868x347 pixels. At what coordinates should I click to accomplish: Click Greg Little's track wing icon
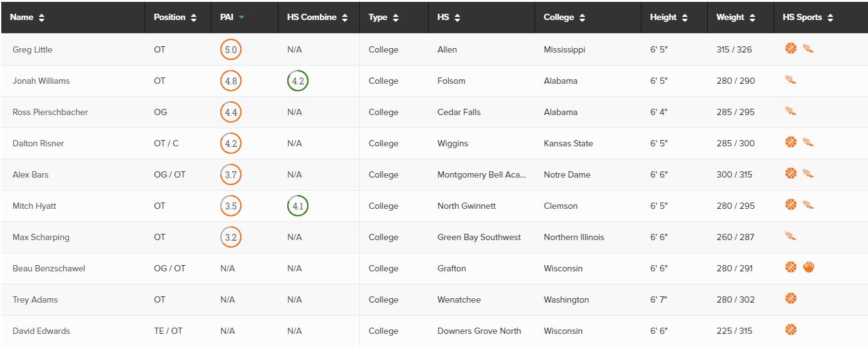pyautogui.click(x=808, y=48)
